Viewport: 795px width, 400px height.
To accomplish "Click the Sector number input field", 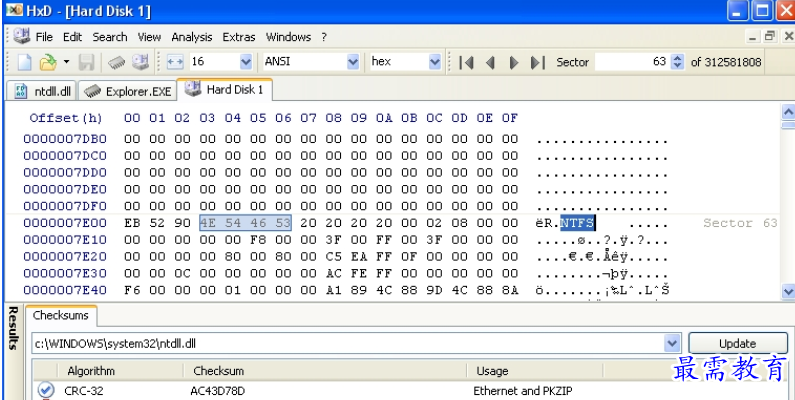I will 632,62.
